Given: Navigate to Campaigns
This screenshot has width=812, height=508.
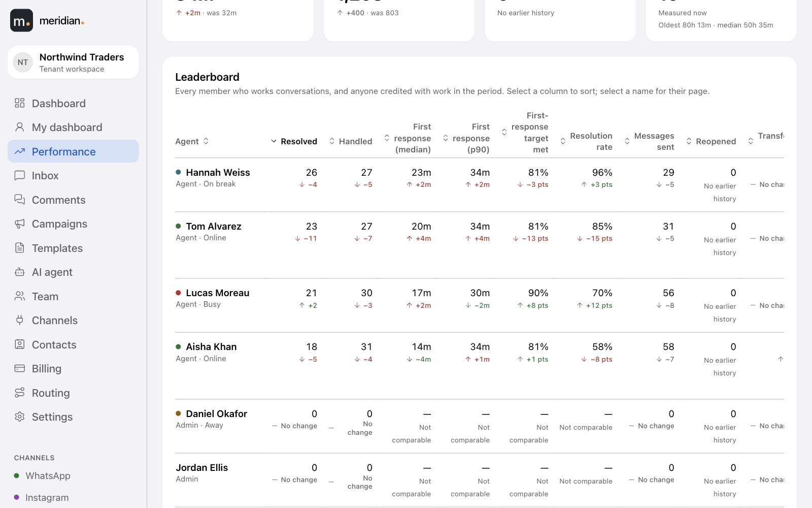Looking at the screenshot, I should [x=73, y=224].
